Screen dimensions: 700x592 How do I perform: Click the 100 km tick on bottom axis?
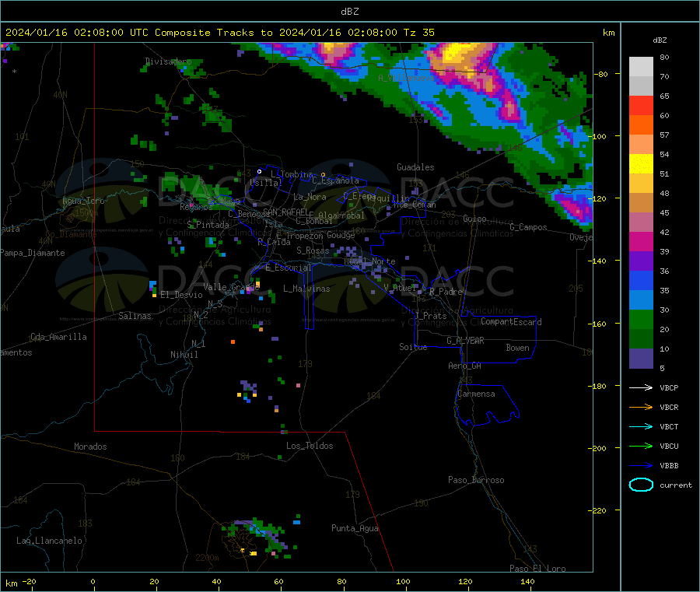point(403,581)
